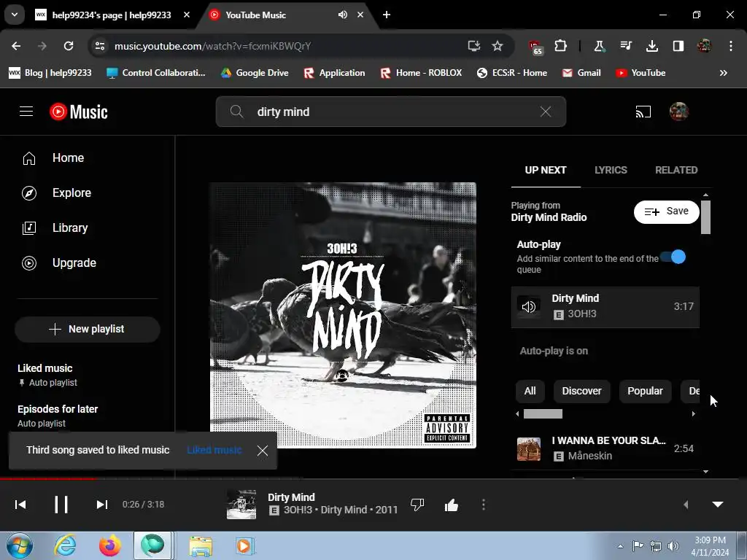Reload the current page
This screenshot has height=560, width=747.
(x=69, y=46)
